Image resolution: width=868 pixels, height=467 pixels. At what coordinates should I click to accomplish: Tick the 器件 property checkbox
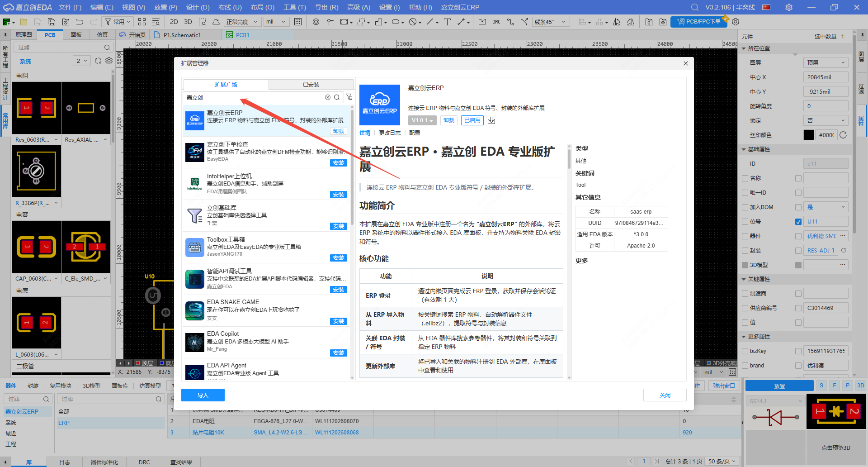coord(745,236)
